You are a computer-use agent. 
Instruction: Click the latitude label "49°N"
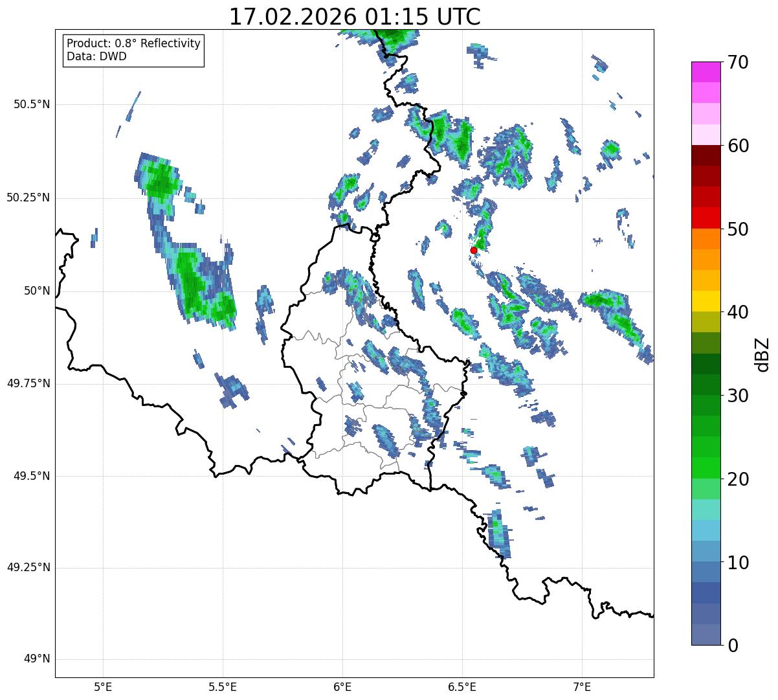37,659
